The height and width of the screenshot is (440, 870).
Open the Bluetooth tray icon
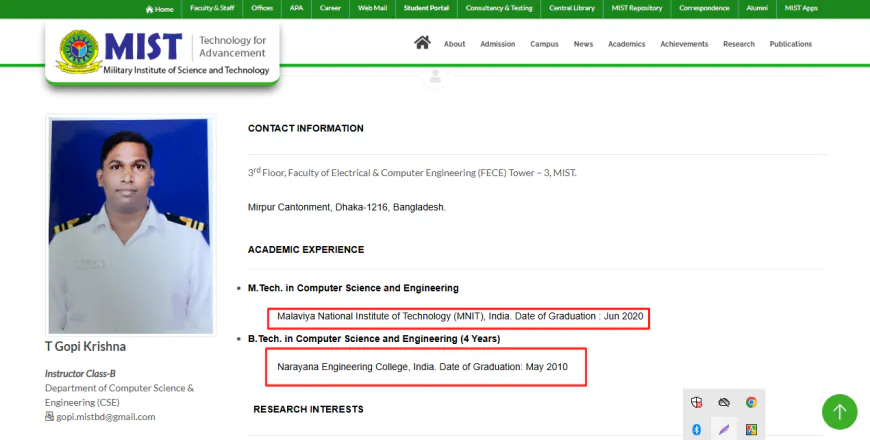point(696,429)
